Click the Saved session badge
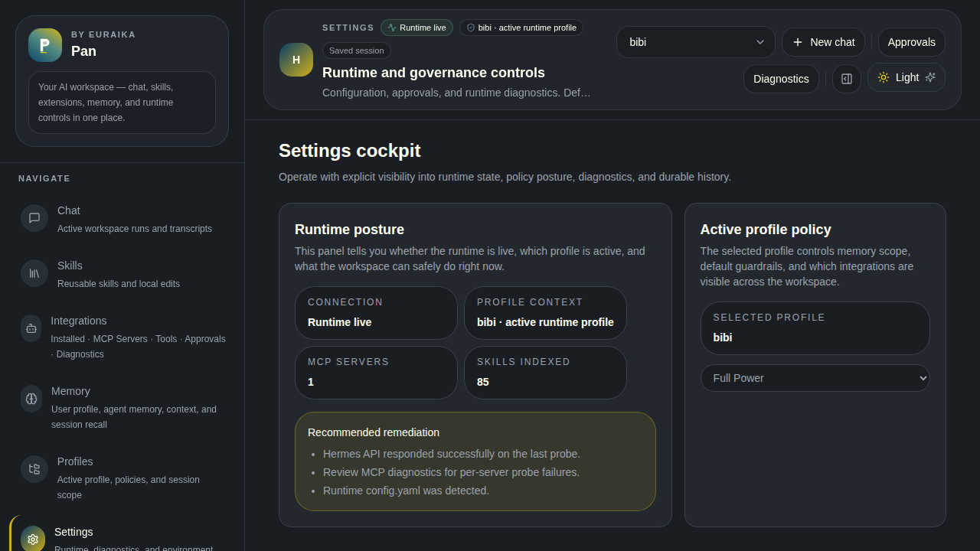The image size is (980, 551). tap(357, 51)
